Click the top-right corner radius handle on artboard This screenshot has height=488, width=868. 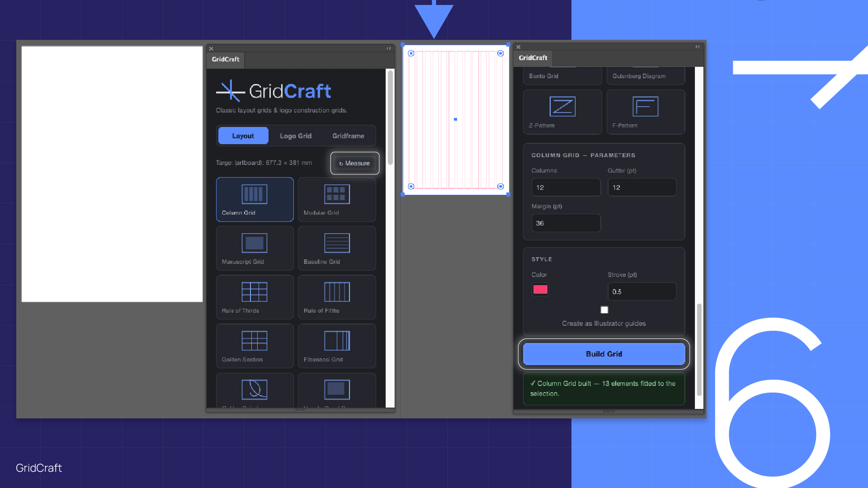[x=500, y=53]
